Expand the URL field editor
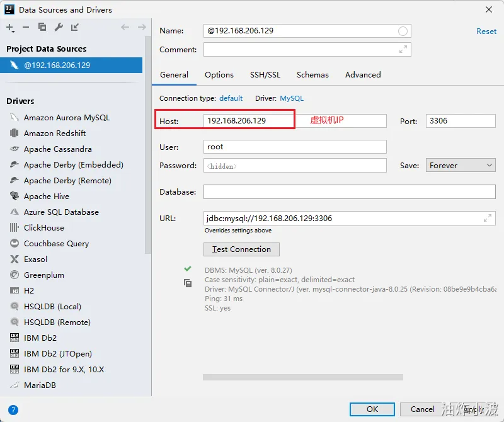The height and width of the screenshot is (422, 504). [x=487, y=218]
